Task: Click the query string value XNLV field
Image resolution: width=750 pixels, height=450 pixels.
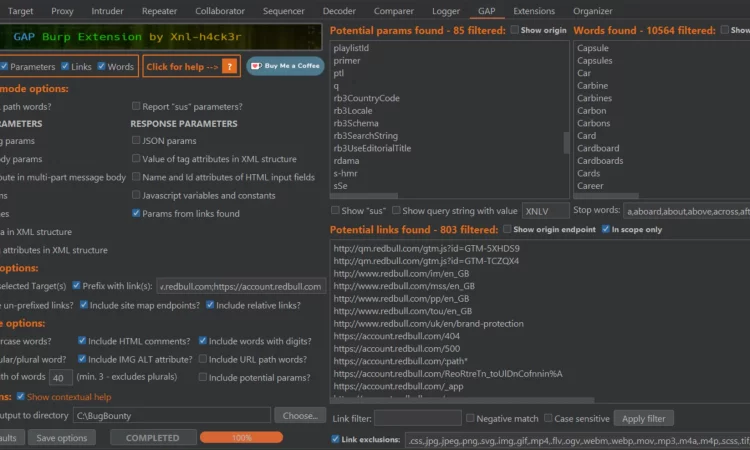Action: pyautogui.click(x=545, y=211)
